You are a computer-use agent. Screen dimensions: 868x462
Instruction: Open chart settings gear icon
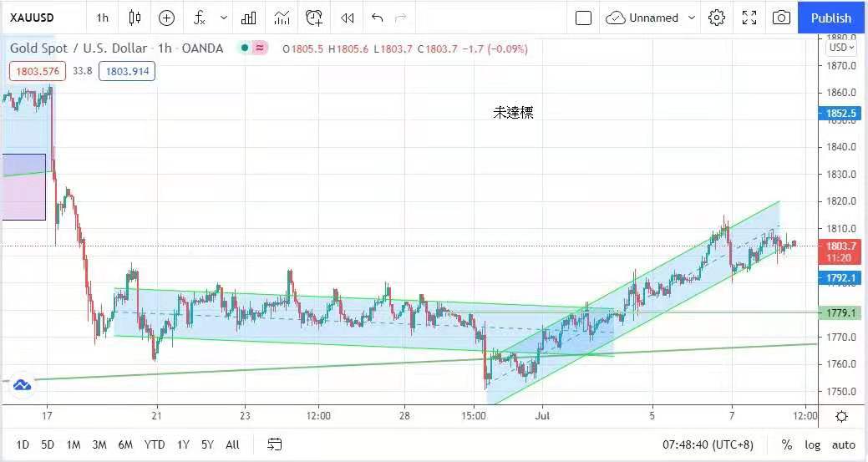point(717,18)
